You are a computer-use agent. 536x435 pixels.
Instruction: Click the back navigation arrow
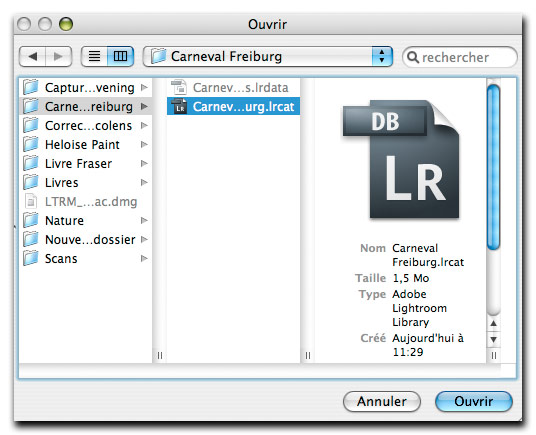click(32, 56)
